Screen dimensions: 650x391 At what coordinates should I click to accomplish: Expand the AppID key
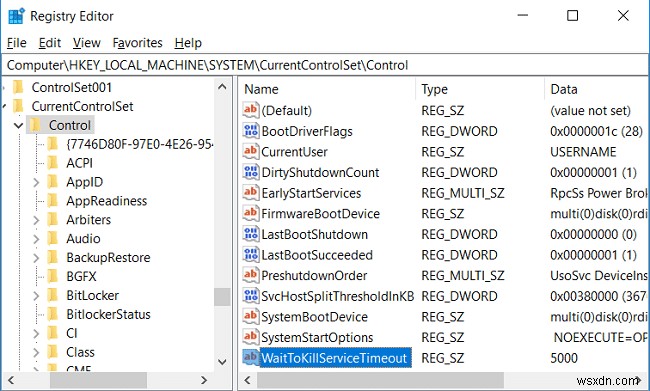36,182
